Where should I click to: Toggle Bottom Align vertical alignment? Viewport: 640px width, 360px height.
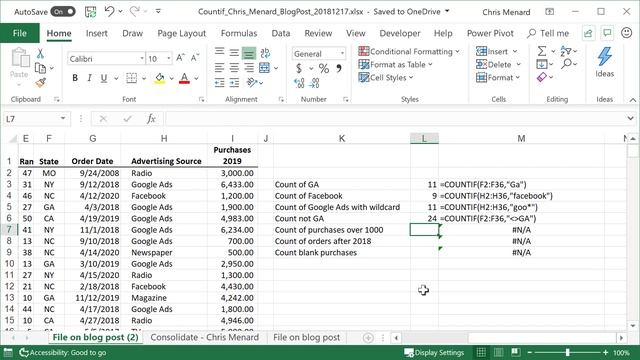[x=249, y=53]
